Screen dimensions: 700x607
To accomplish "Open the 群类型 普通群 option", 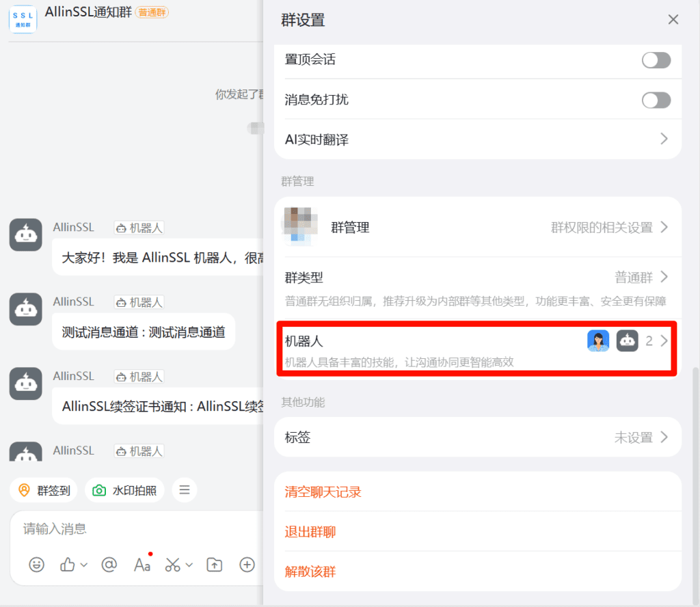I will pos(477,278).
